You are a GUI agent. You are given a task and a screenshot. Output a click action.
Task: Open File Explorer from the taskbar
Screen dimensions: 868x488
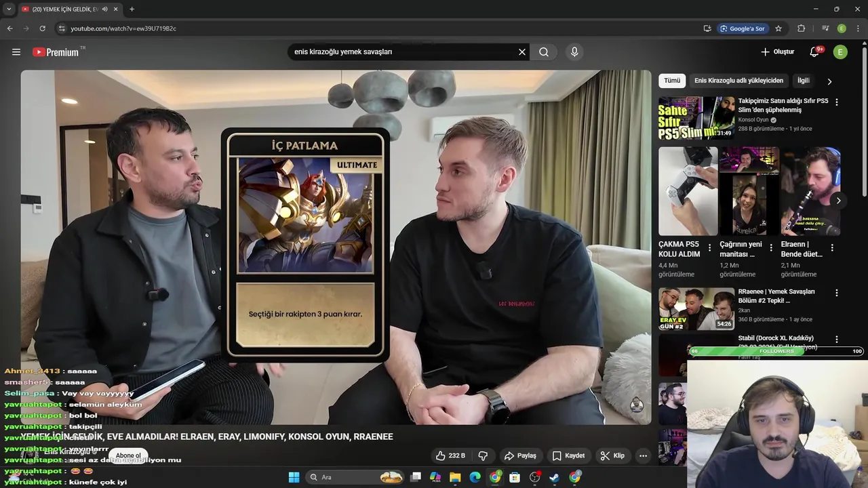coord(455,477)
